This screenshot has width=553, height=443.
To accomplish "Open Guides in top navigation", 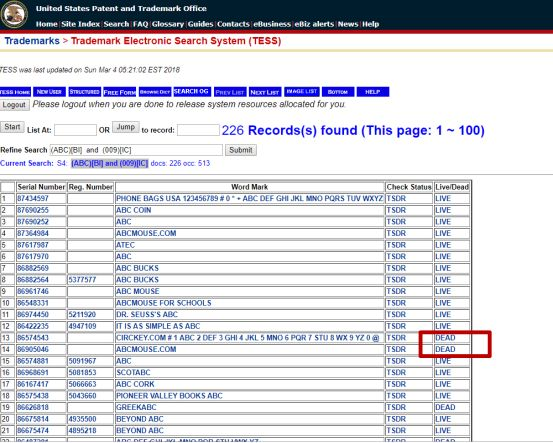I will pyautogui.click(x=200, y=24).
